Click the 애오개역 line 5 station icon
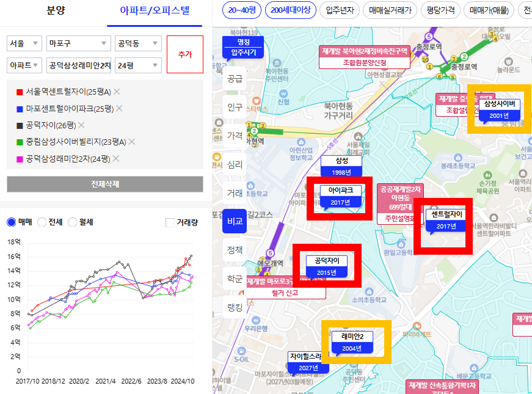 (x=270, y=253)
